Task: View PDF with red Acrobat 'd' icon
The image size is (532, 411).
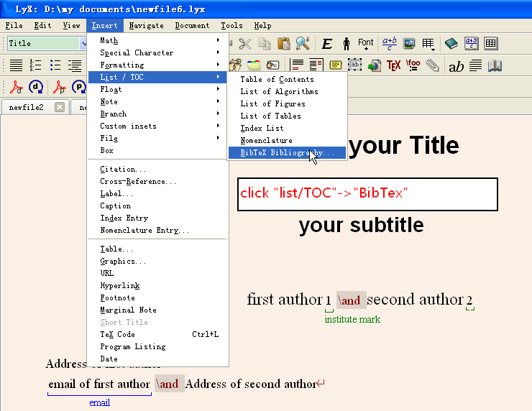Action: click(17, 87)
